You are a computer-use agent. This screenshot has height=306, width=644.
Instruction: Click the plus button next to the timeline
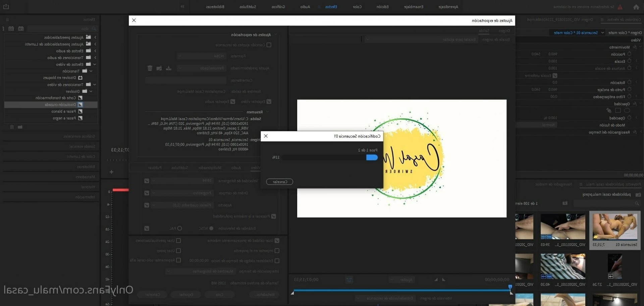pyautogui.click(x=111, y=172)
